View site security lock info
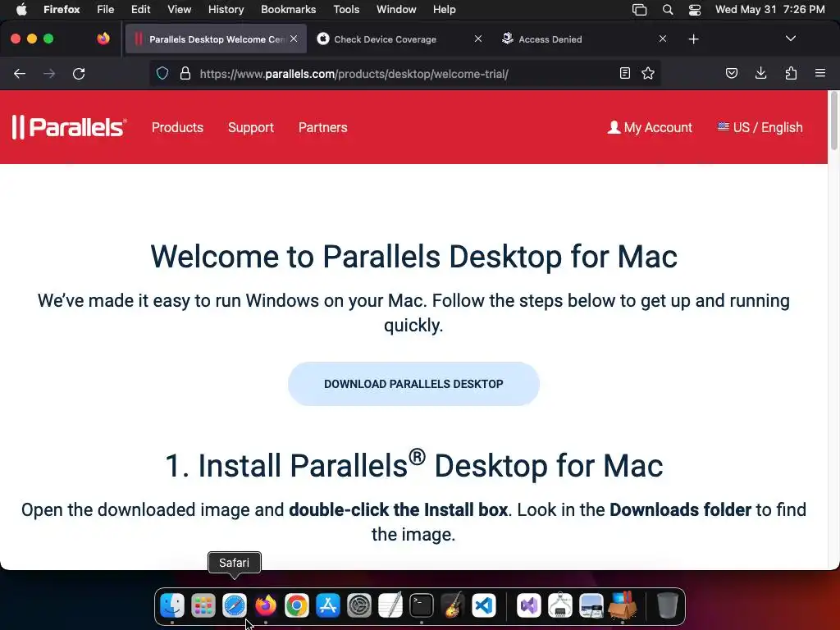Screen dimensions: 840x630 (x=185, y=73)
